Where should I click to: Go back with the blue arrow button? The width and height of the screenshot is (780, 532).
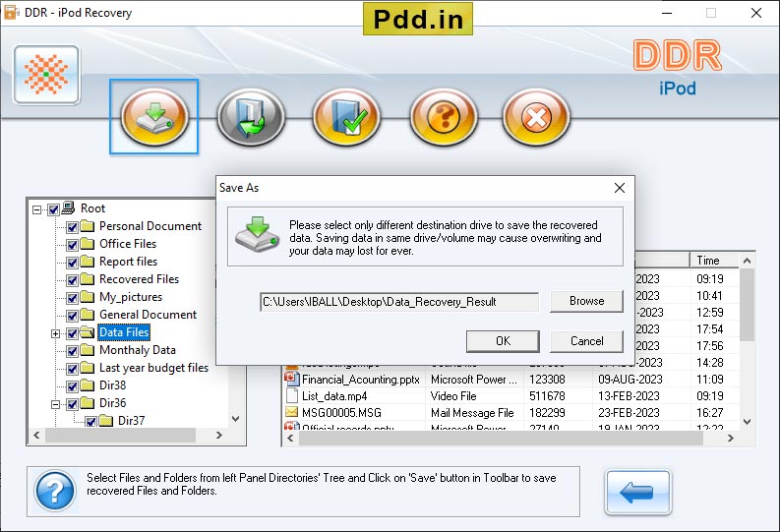coord(637,493)
